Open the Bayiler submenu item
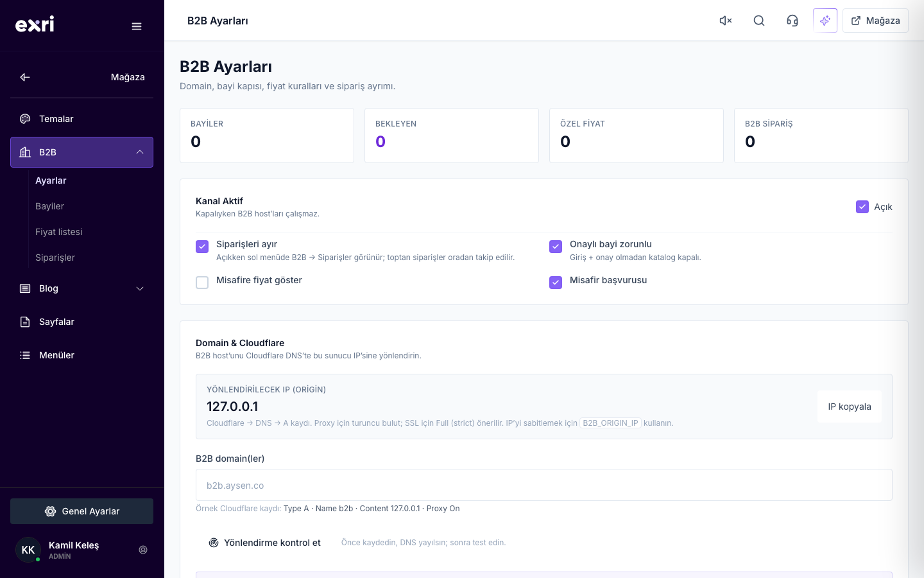The width and height of the screenshot is (924, 578). coord(49,206)
